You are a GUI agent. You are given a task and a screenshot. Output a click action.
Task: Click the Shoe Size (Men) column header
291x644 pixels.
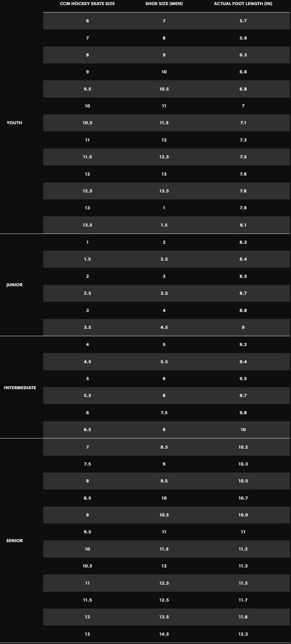click(x=164, y=4)
